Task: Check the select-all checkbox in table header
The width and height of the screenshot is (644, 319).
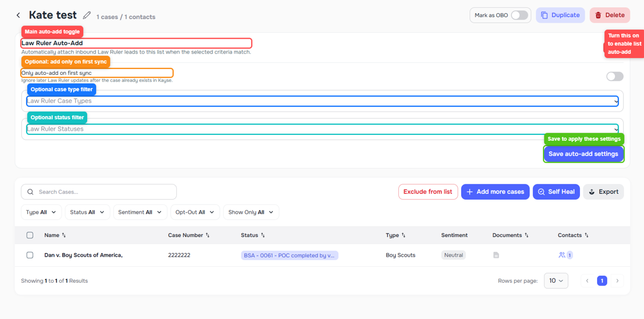Action: coord(30,235)
